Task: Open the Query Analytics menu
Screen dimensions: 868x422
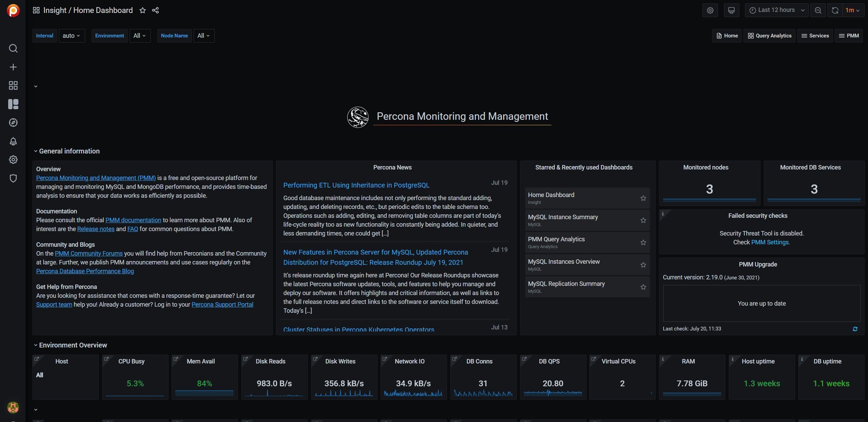Action: 769,35
